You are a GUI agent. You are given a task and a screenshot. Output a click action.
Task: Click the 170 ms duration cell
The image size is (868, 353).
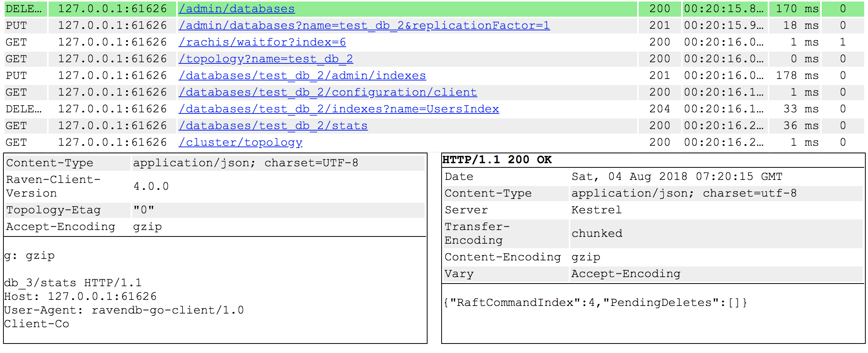pyautogui.click(x=795, y=9)
